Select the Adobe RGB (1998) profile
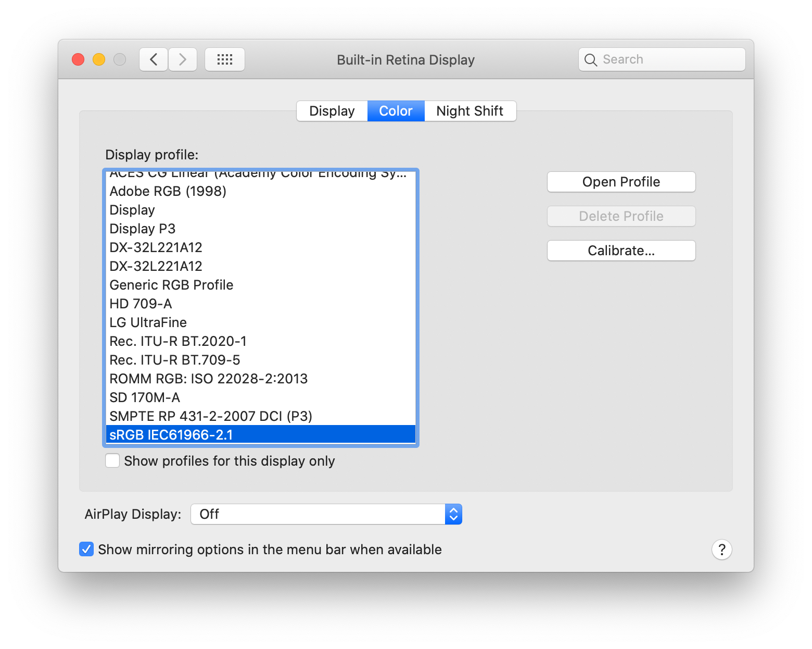This screenshot has height=649, width=812. click(168, 191)
